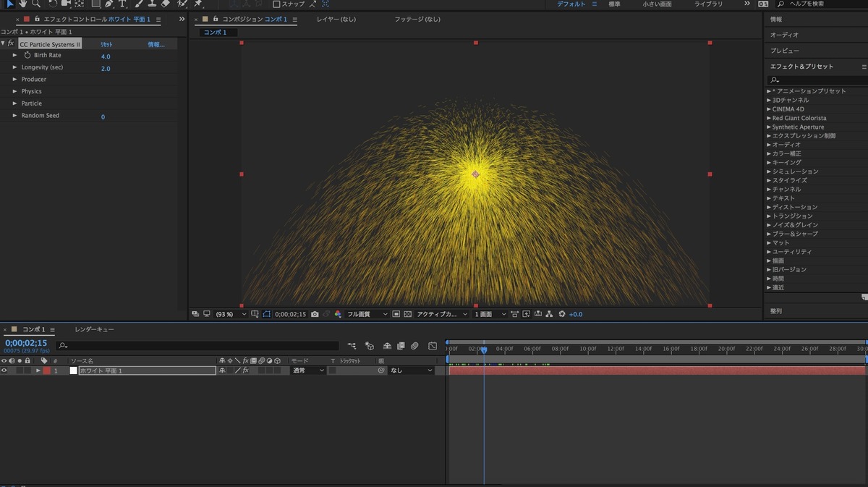Image resolution: width=868 pixels, height=487 pixels.
Task: Enable motion blur for timeline
Action: 414,346
